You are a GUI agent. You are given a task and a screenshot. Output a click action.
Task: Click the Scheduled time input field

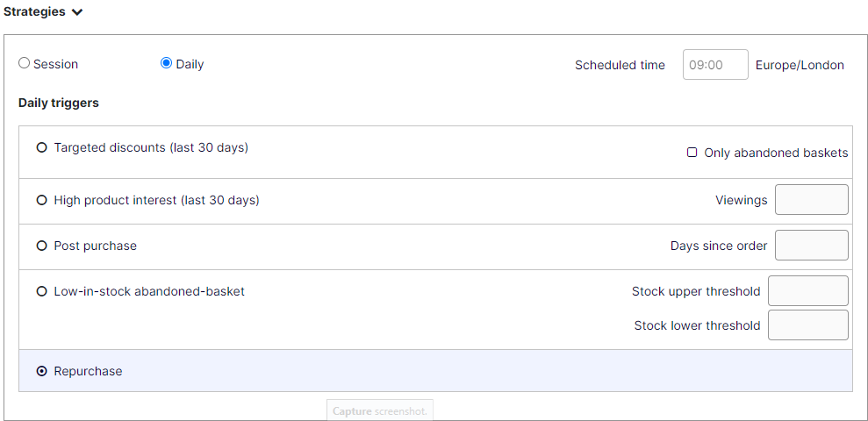pyautogui.click(x=714, y=65)
